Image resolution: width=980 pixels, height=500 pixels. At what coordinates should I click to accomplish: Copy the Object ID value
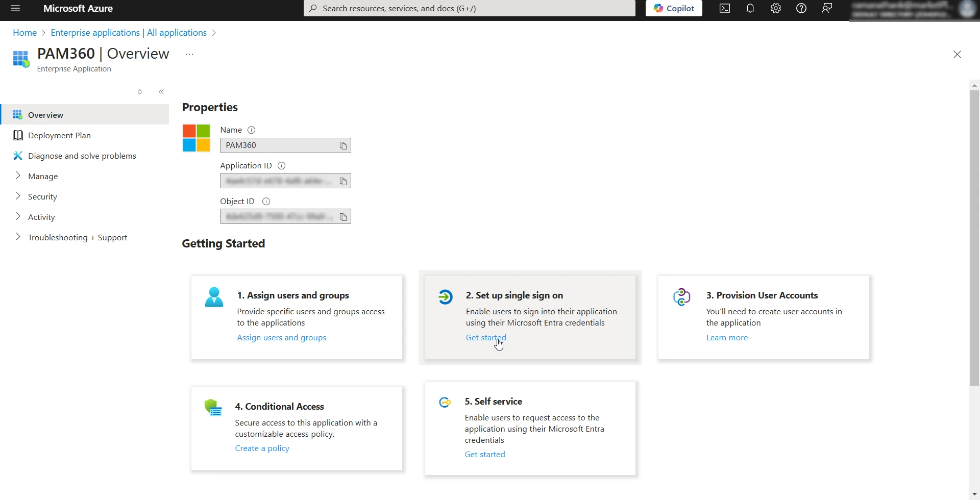344,216
